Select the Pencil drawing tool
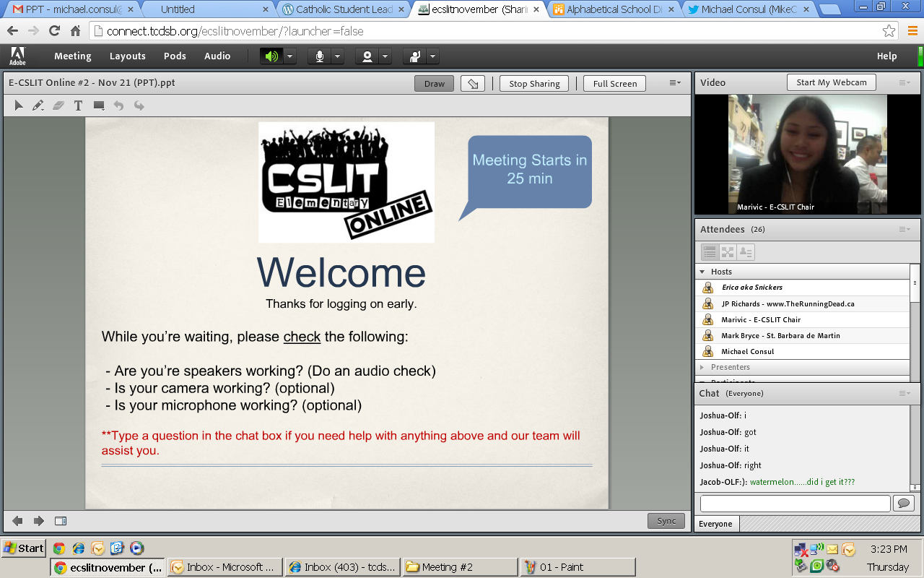Image resolution: width=924 pixels, height=578 pixels. point(38,106)
